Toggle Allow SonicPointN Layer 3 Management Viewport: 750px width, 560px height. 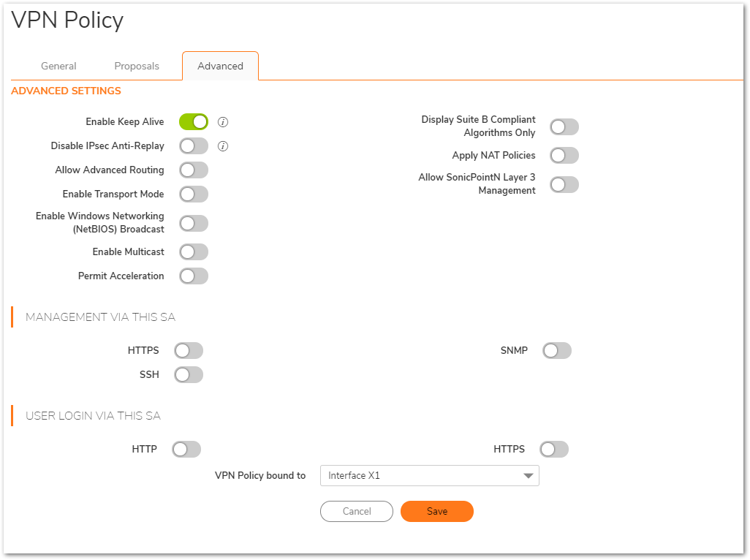(x=564, y=184)
